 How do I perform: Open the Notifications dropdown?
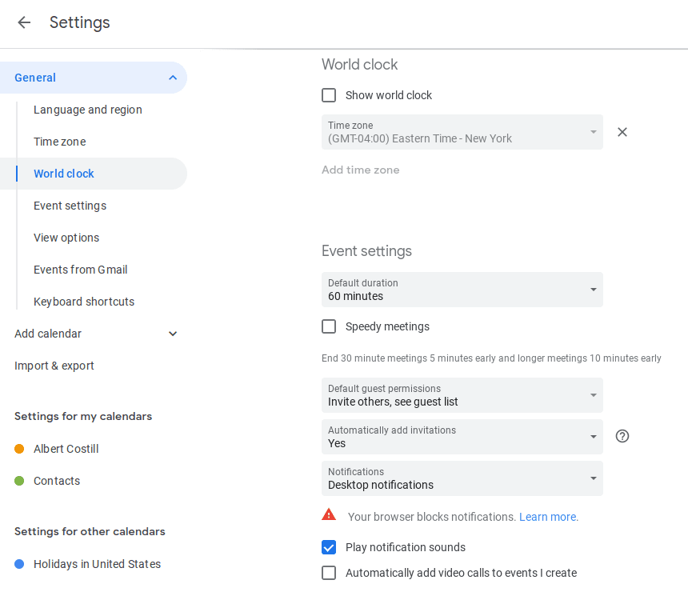tap(462, 478)
